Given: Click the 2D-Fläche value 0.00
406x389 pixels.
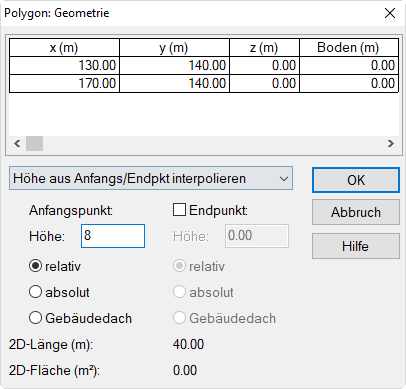Looking at the screenshot, I should 185,370.
